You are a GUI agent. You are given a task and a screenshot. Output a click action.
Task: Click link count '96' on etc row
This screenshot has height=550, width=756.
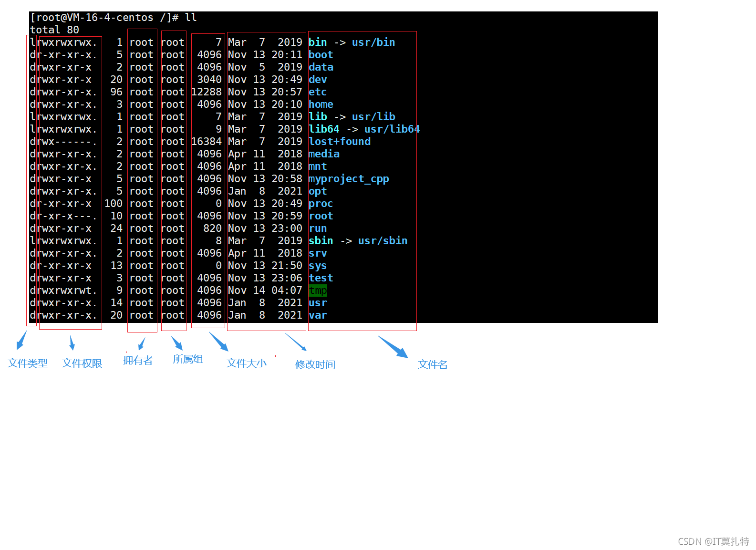tap(116, 92)
